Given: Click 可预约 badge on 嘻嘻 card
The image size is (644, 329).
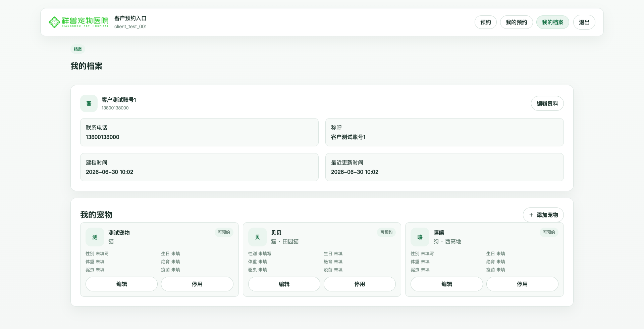Looking at the screenshot, I should tap(549, 232).
